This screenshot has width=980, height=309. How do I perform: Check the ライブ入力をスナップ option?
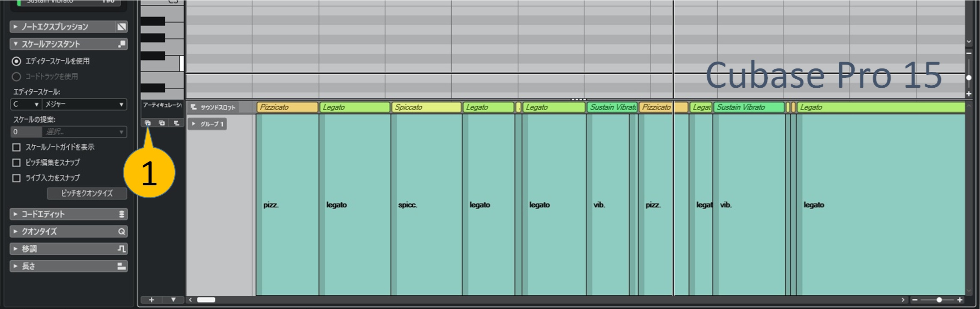[16, 178]
